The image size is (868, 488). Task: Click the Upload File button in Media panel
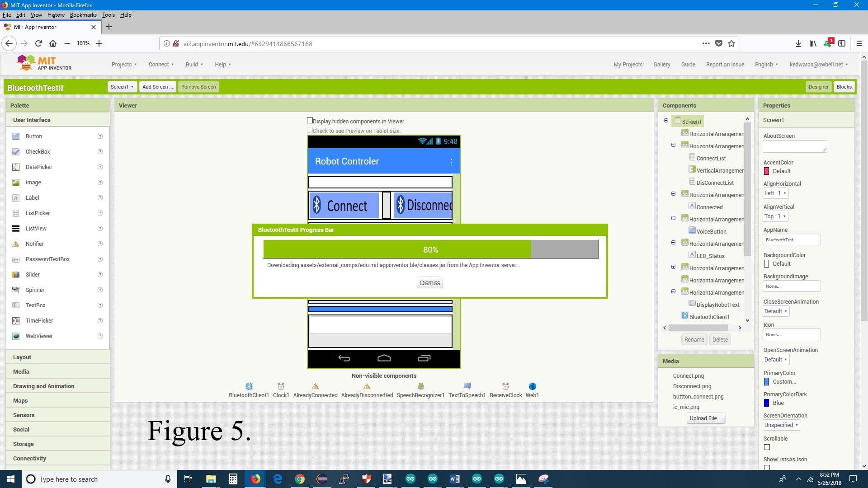click(705, 418)
